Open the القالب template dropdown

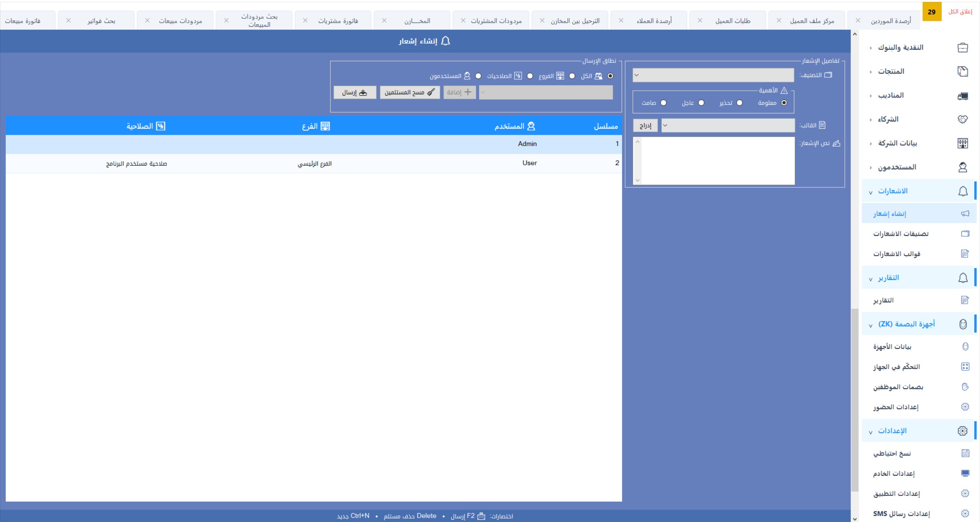point(728,125)
